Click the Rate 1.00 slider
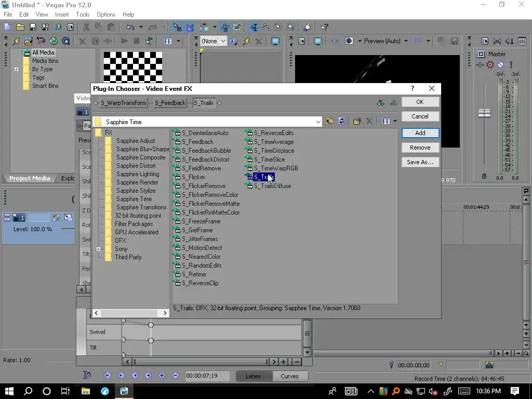 coord(60,362)
